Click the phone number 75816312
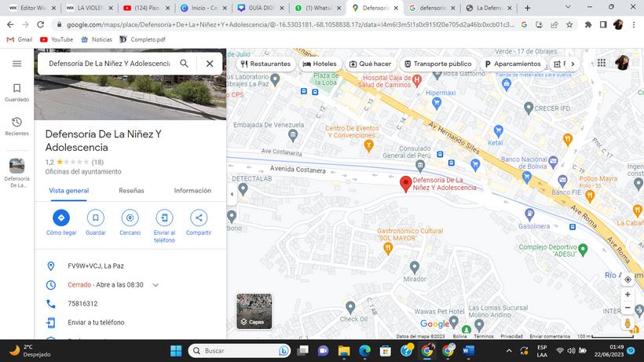This screenshot has height=362, width=644. [82, 304]
